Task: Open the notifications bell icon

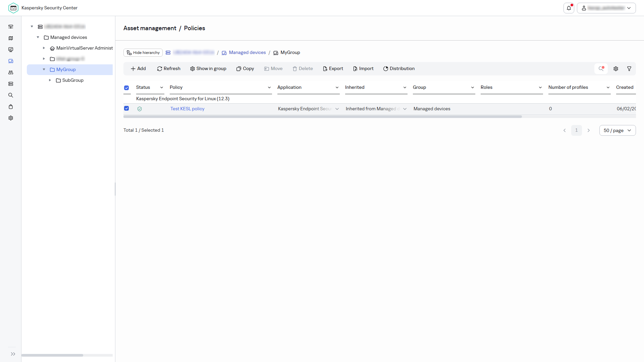Action: (569, 8)
